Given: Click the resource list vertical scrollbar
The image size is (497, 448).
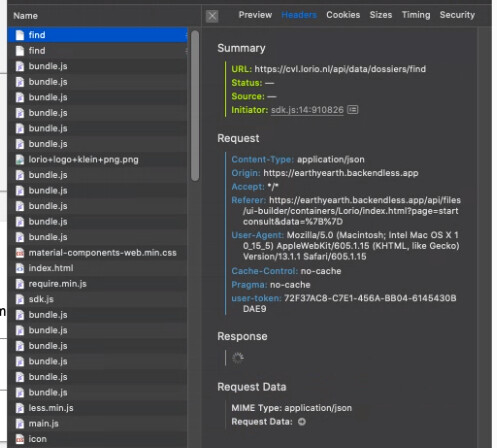Looking at the screenshot, I should (195, 106).
